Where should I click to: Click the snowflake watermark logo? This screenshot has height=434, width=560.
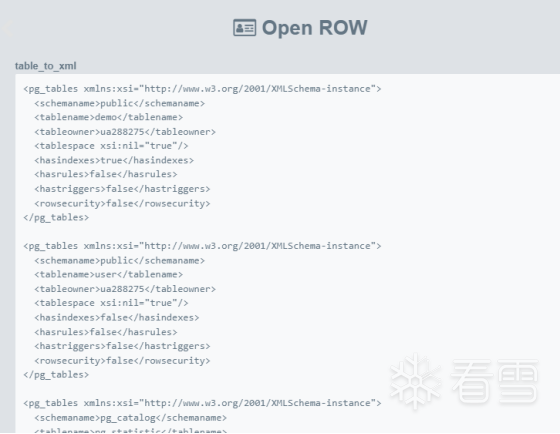415,381
